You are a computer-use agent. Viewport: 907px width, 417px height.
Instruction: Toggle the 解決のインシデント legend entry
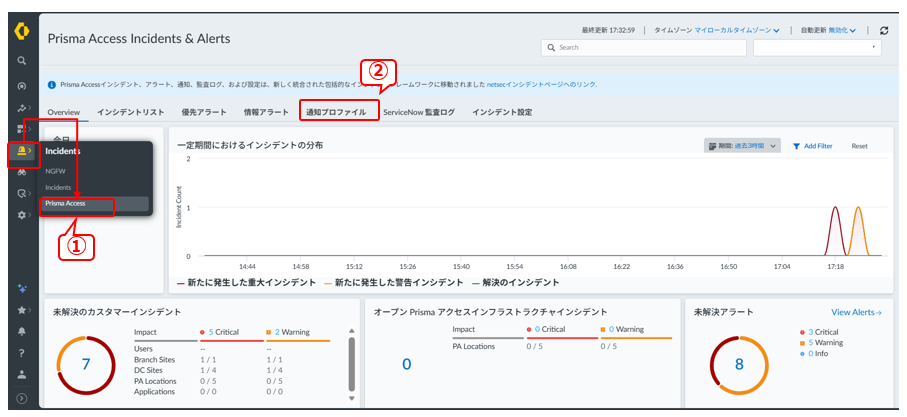coord(515,283)
